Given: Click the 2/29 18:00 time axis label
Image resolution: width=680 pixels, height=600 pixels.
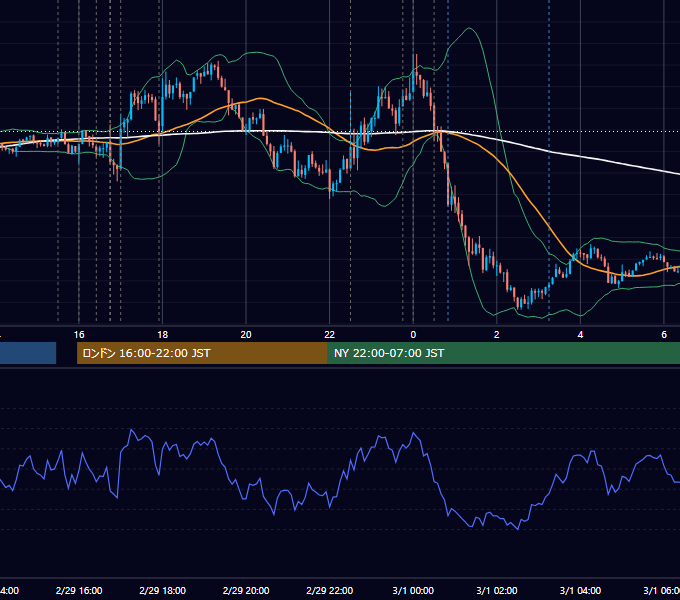Looking at the screenshot, I should pos(163,590).
